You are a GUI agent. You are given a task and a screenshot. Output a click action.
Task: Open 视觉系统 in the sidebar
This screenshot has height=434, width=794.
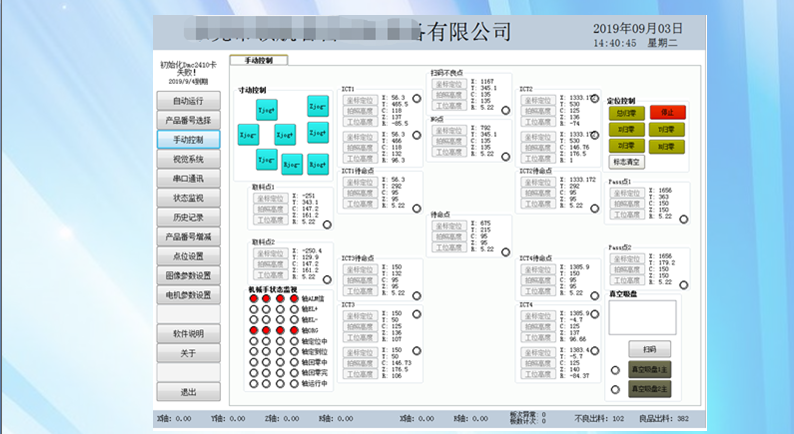coord(188,159)
